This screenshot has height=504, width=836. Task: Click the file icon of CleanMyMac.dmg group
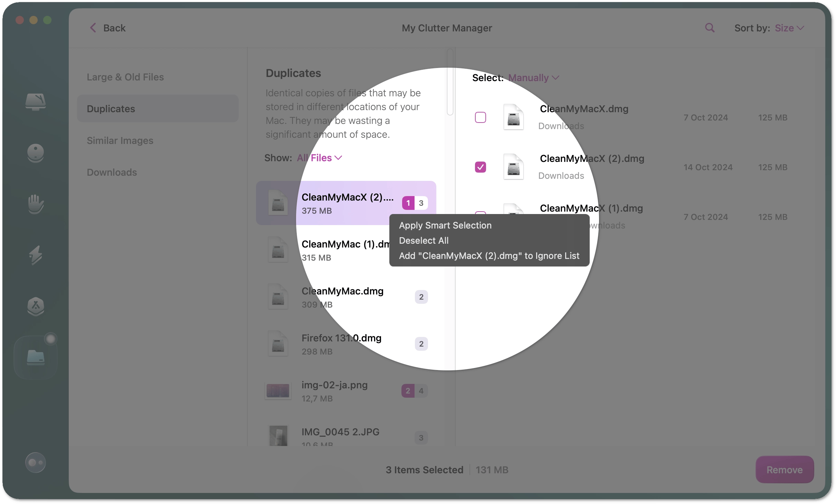point(278,297)
